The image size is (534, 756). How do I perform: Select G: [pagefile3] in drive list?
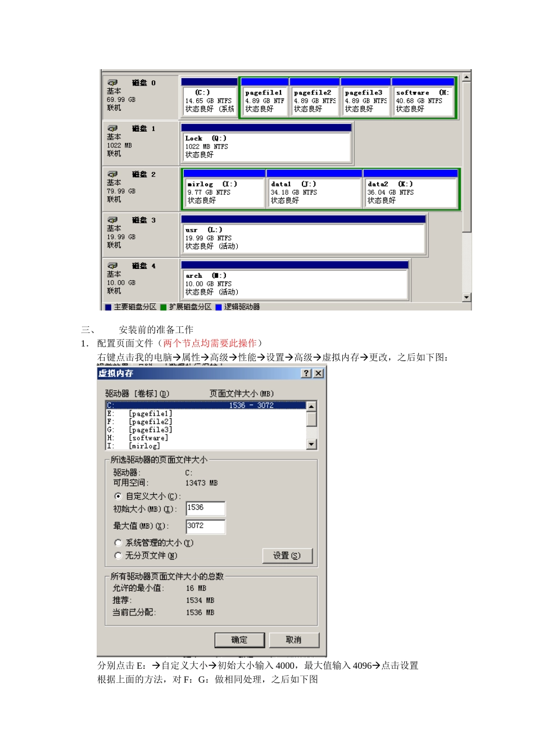pyautogui.click(x=206, y=430)
